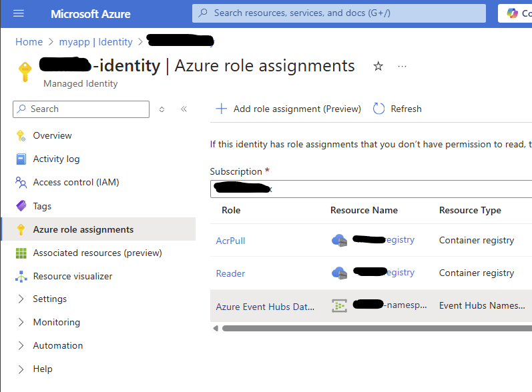The width and height of the screenshot is (532, 392).
Task: Click the Activity log book icon
Action: [21, 159]
